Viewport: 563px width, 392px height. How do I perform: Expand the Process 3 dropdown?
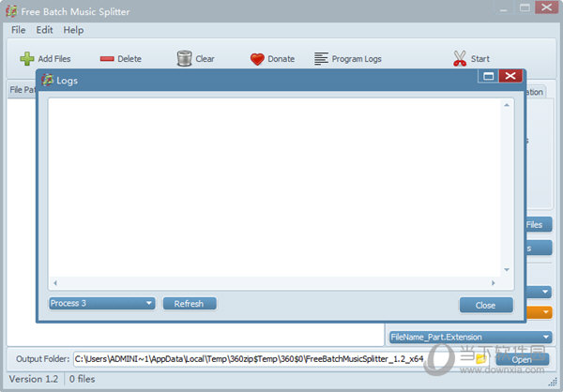click(102, 303)
